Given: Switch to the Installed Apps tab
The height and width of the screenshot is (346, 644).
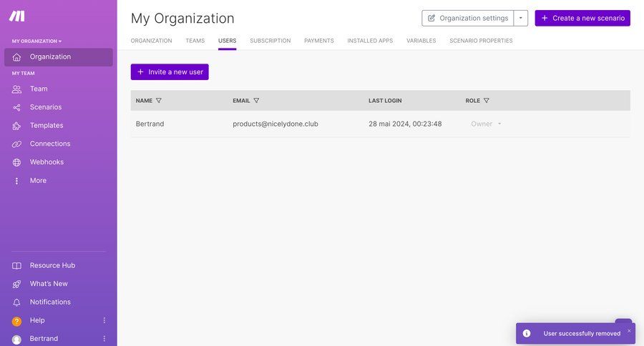Looking at the screenshot, I should [370, 41].
